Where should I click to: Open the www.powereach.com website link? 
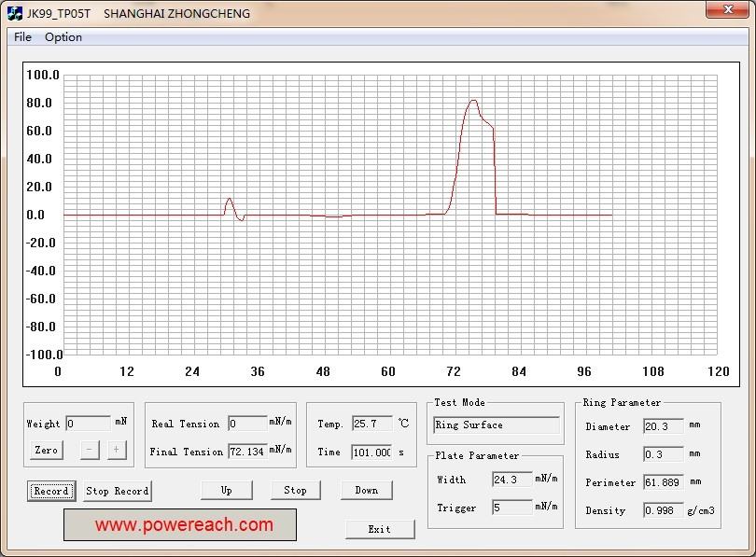click(x=179, y=524)
